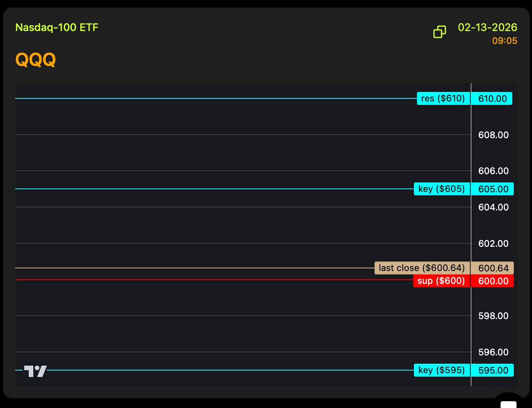The image size is (532, 408).
Task: Select the QQQ ticker symbol
Action: [36, 59]
